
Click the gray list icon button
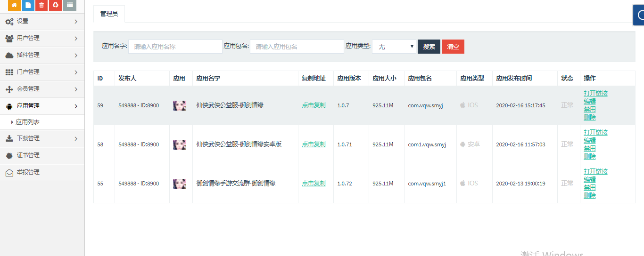(70, 5)
